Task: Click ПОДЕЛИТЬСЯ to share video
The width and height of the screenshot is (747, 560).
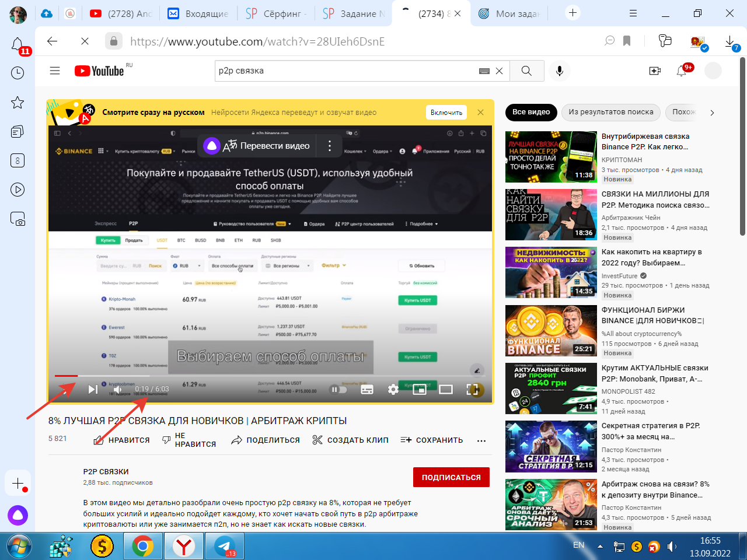Action: [x=266, y=440]
